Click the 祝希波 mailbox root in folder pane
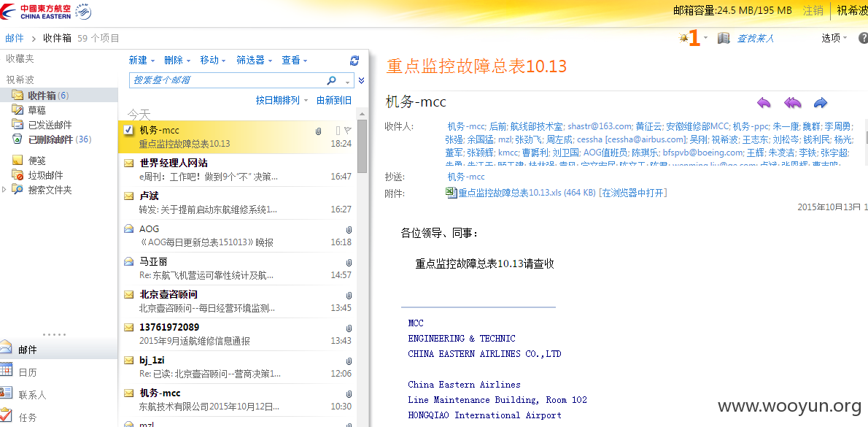This screenshot has height=427, width=868. [20, 80]
